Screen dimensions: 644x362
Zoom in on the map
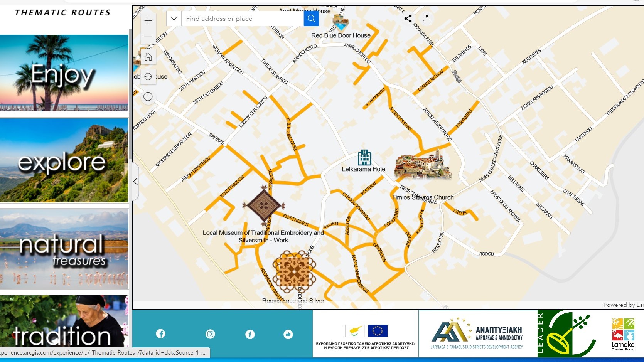point(148,20)
